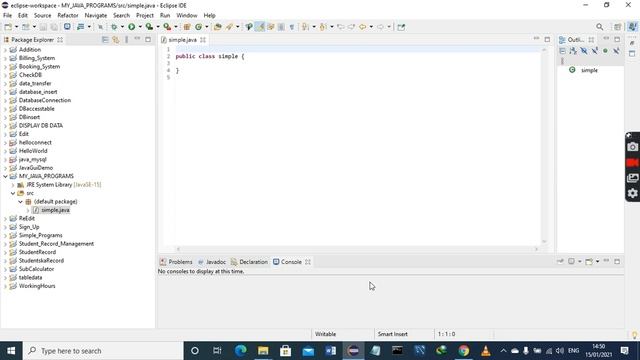Image resolution: width=640 pixels, height=360 pixels.
Task: Open Microsoft Word from the taskbar
Action: (331, 351)
